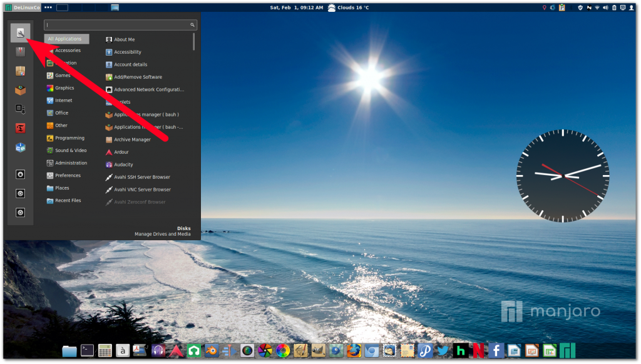The height and width of the screenshot is (364, 641).
Task: Open the rainbow color ring dock icon
Action: click(283, 350)
